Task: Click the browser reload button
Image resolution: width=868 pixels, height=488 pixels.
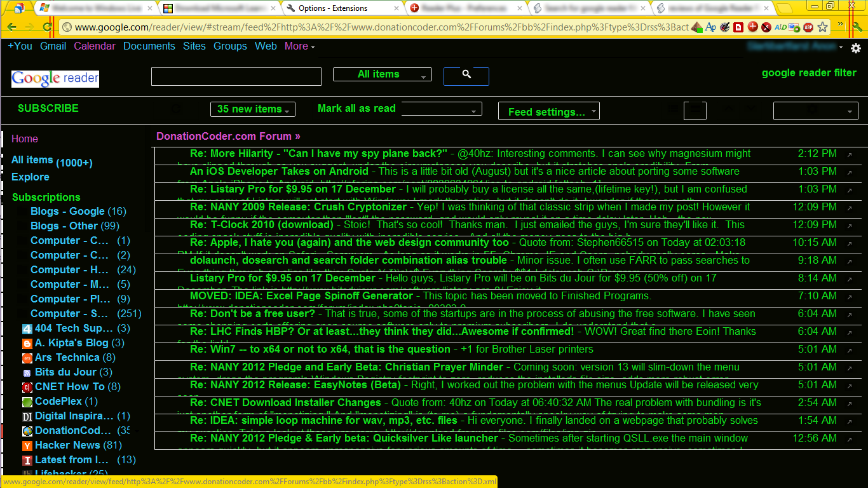Action: 47,27
